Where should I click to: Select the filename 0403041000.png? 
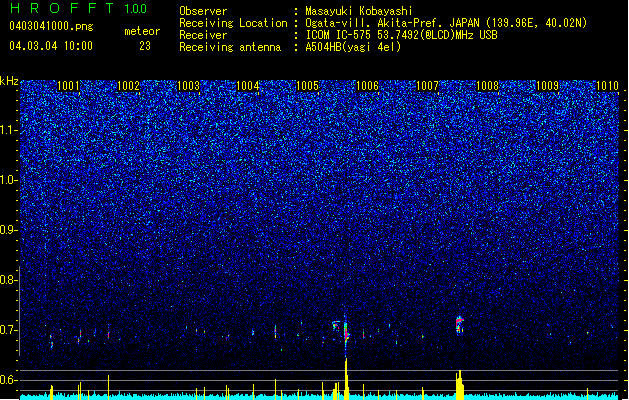pos(51,27)
